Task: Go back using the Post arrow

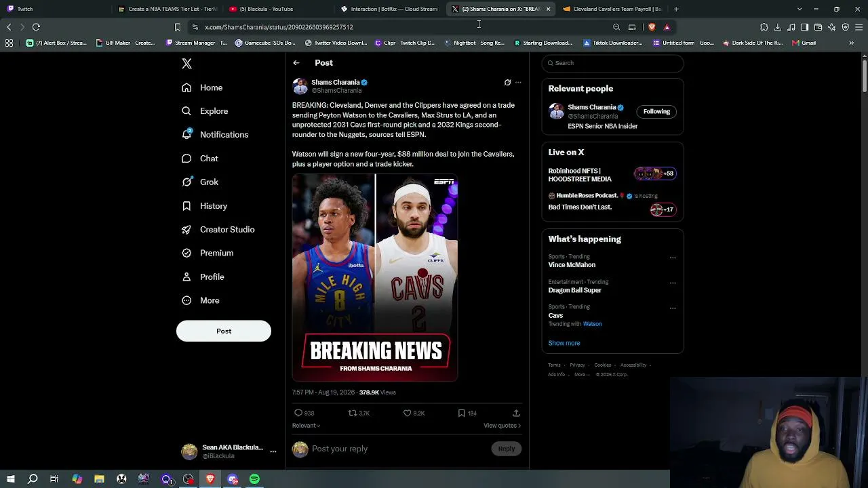Action: [296, 63]
